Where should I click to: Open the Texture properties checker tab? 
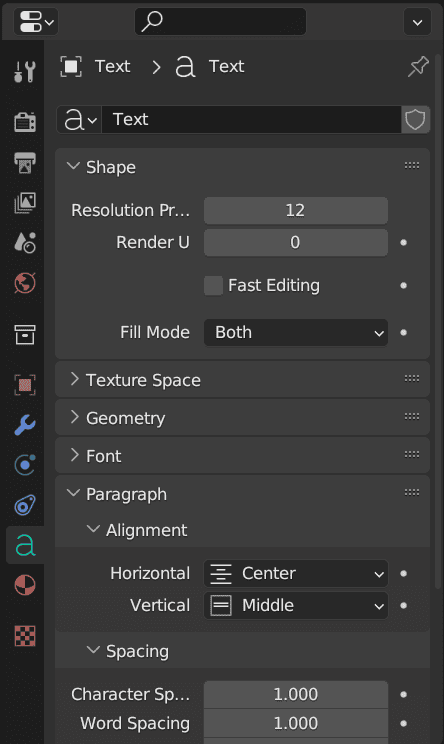25,636
